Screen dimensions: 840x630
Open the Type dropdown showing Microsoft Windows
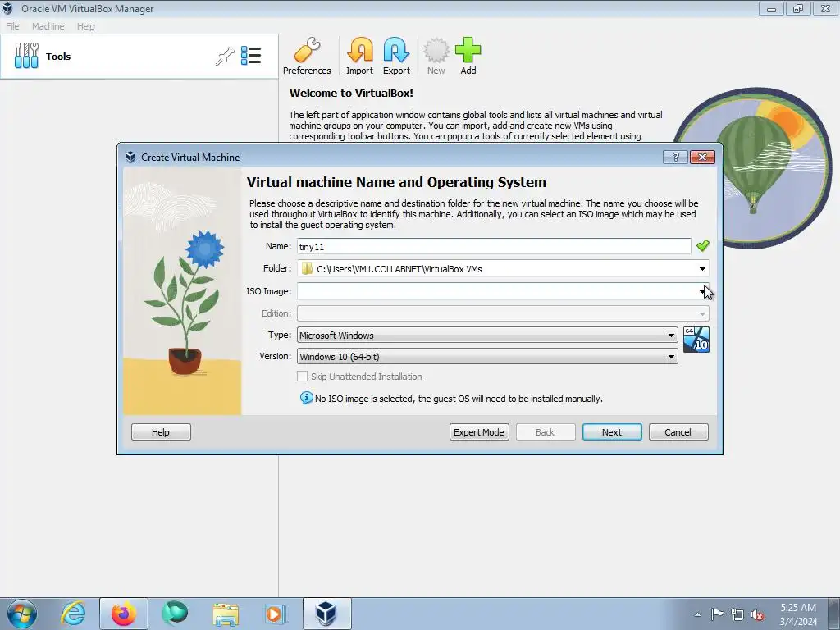point(487,335)
